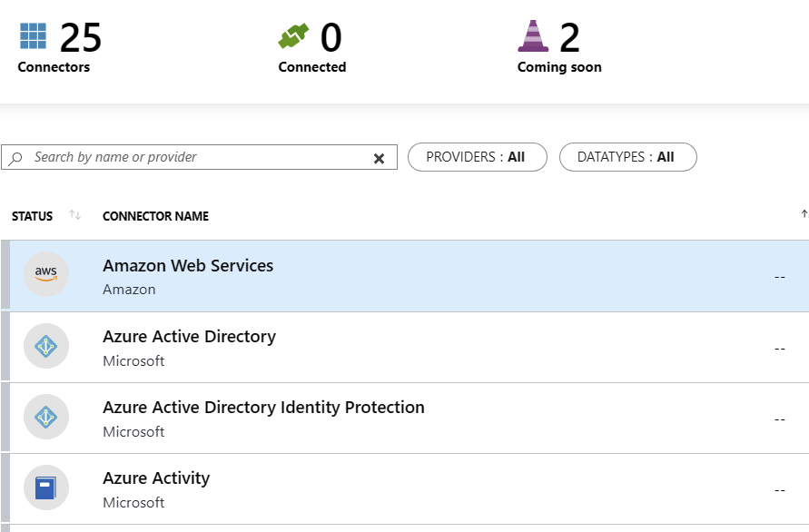Select the Azure Active Directory connector

click(405, 347)
